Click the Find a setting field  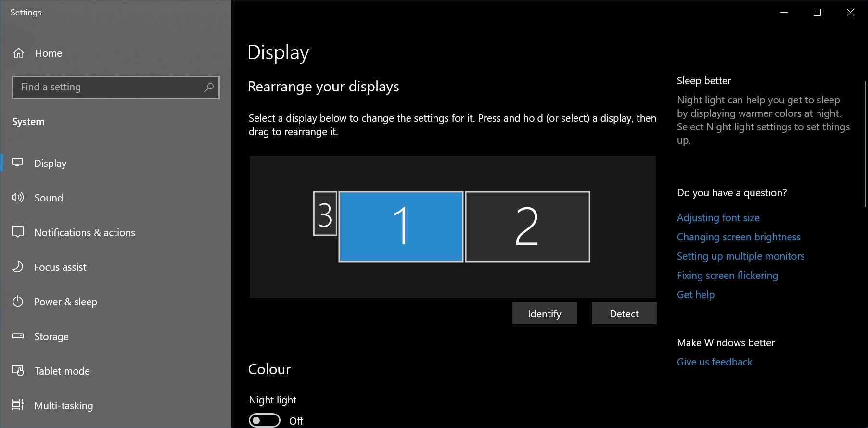click(108, 87)
